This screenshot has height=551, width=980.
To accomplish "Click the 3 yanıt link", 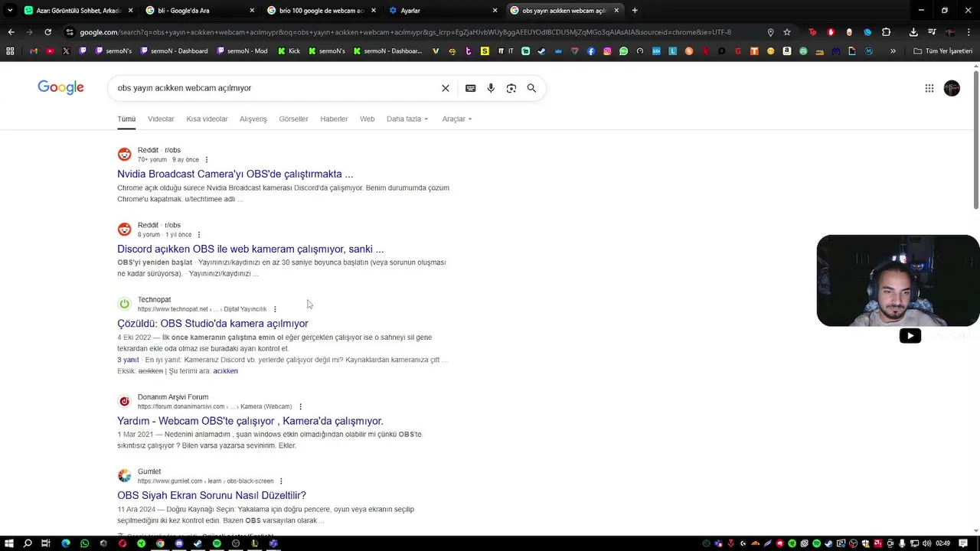I will click(128, 360).
